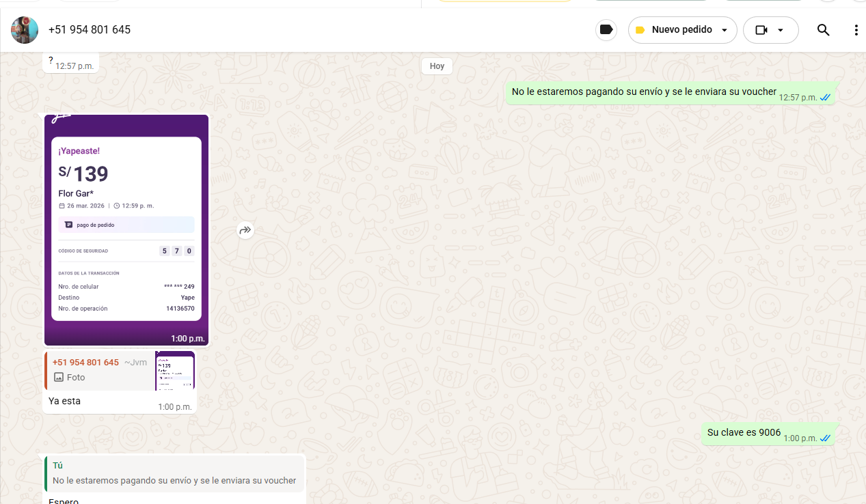Open contact info for +51 954 801 645 header
The image size is (866, 504).
pyautogui.click(x=90, y=30)
